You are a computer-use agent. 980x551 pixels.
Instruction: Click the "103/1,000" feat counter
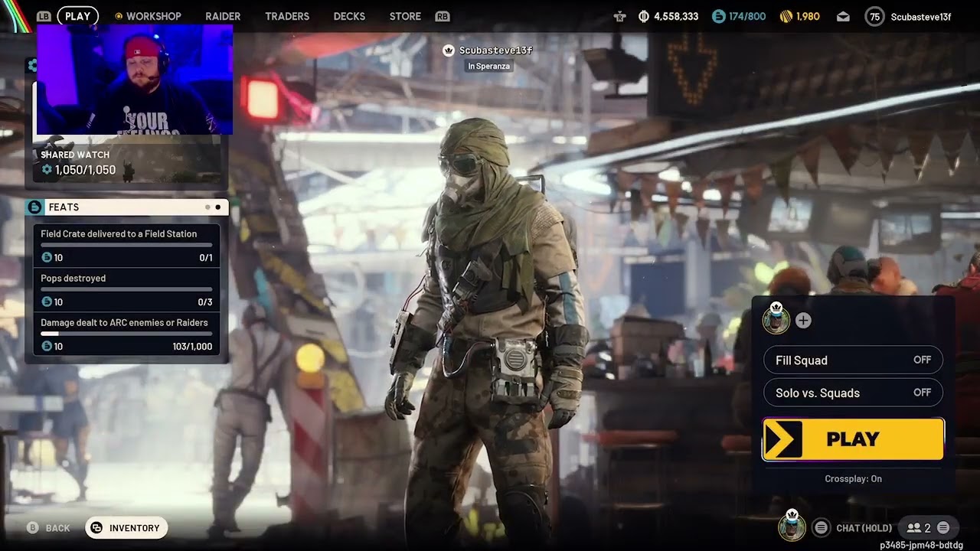click(x=192, y=347)
